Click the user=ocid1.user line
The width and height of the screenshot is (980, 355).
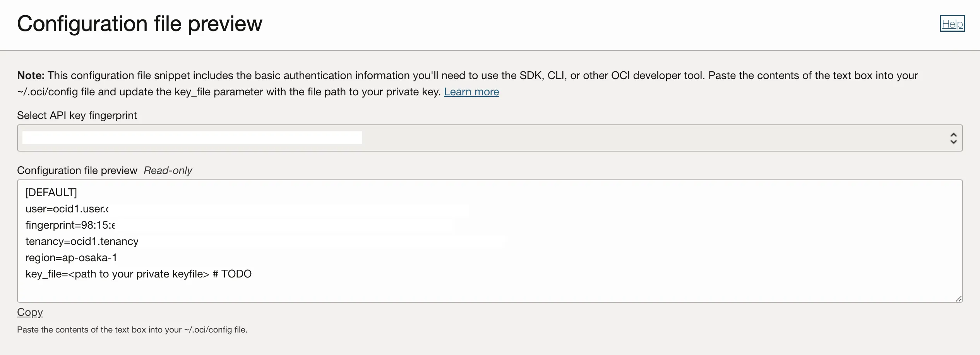(67, 209)
